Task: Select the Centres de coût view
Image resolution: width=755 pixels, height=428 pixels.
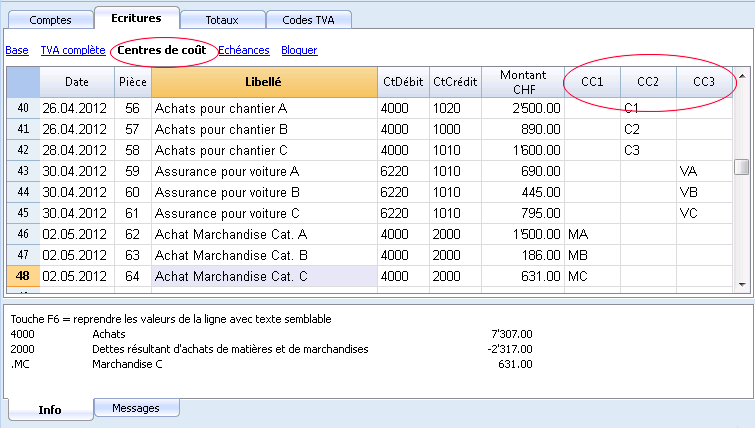Action: point(162,50)
